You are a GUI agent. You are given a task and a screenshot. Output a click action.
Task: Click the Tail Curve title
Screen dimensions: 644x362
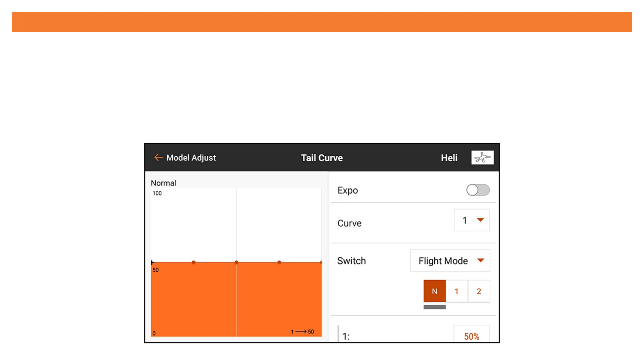pos(322,158)
